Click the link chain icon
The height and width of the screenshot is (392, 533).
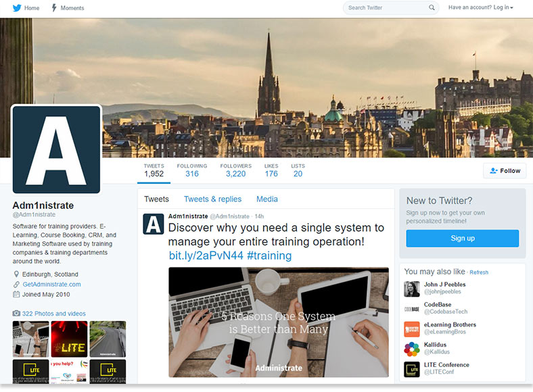point(16,285)
